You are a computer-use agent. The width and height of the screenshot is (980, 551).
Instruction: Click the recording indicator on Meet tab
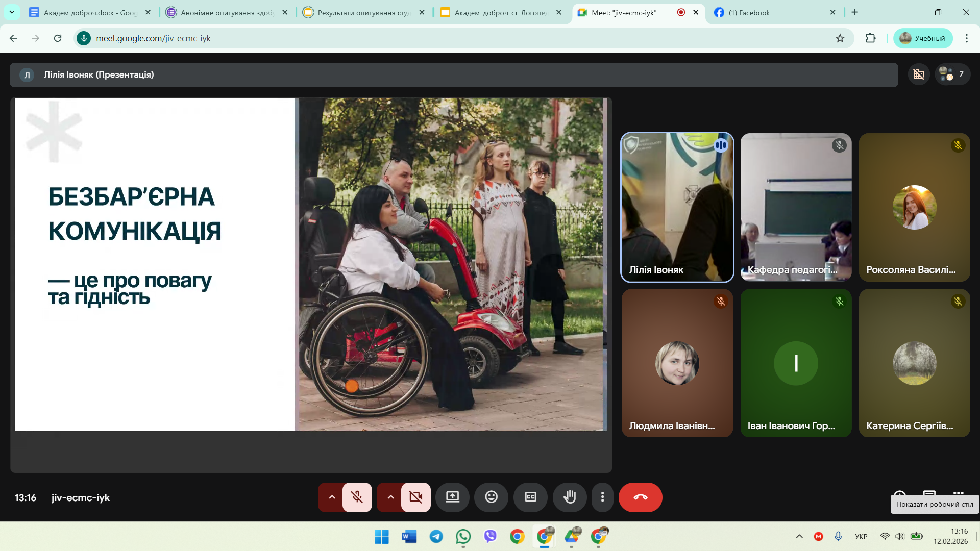tap(681, 13)
